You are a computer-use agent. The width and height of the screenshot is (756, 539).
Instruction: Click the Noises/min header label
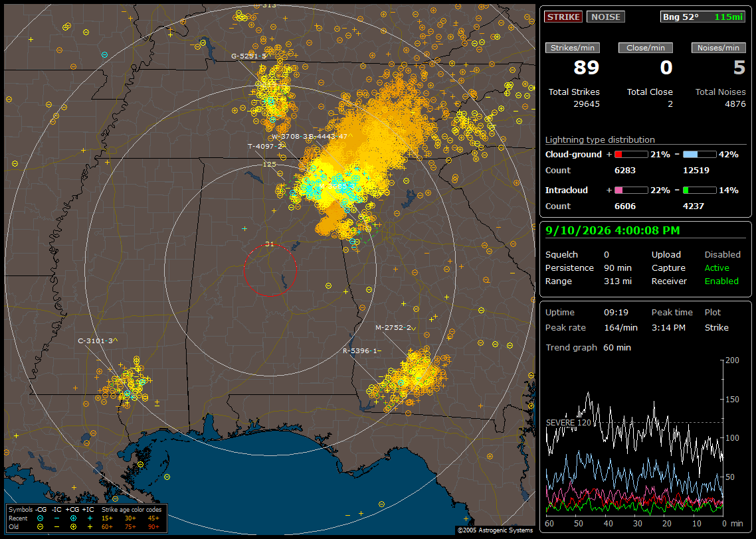click(718, 48)
